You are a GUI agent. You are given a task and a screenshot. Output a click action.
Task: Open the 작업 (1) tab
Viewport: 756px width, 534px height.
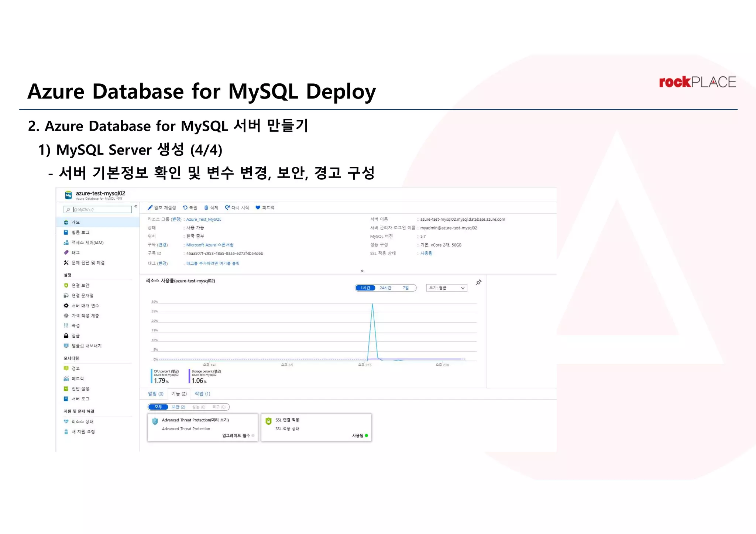202,394
